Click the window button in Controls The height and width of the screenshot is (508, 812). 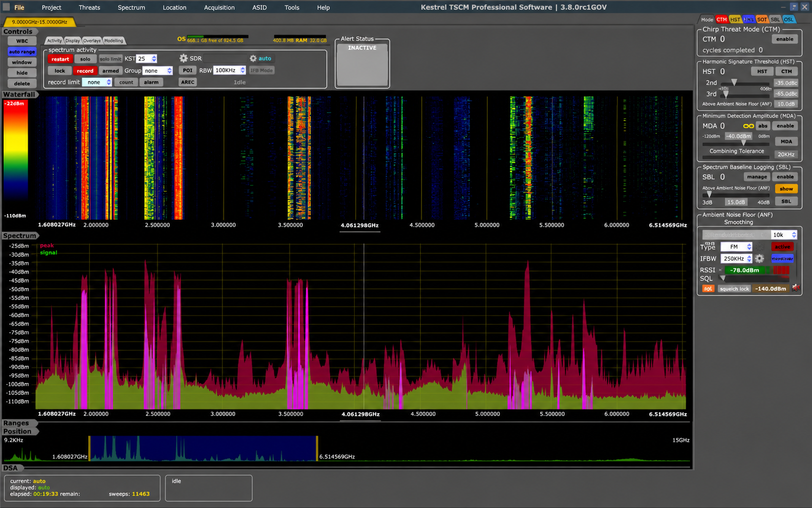(x=22, y=62)
